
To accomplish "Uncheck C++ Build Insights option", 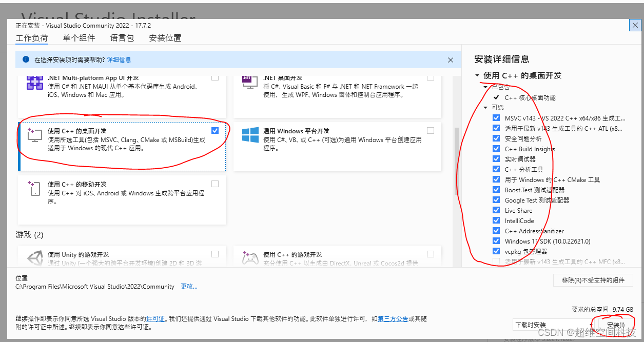I will point(496,149).
